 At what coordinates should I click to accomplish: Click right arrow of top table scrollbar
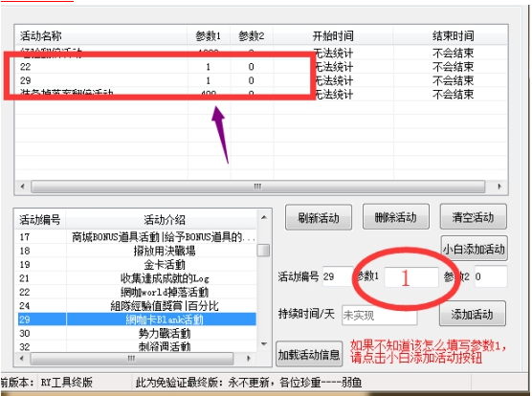coord(499,187)
